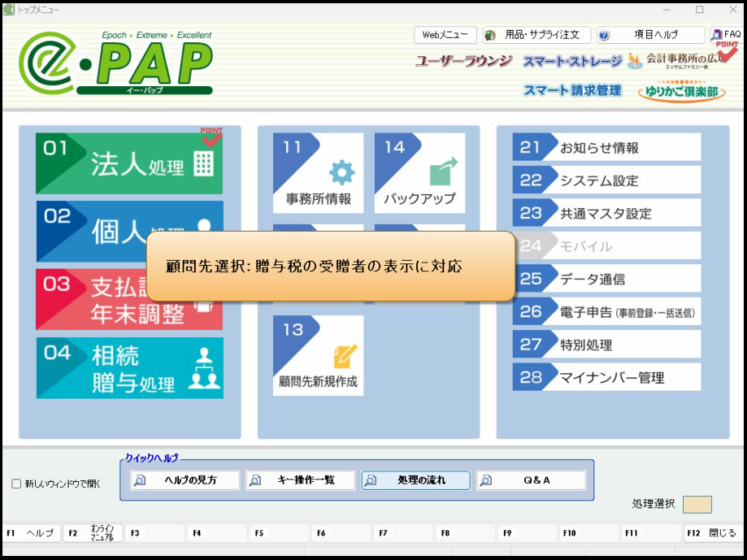
Task: Open ゆりかご倶楽部 link
Action: point(682,91)
